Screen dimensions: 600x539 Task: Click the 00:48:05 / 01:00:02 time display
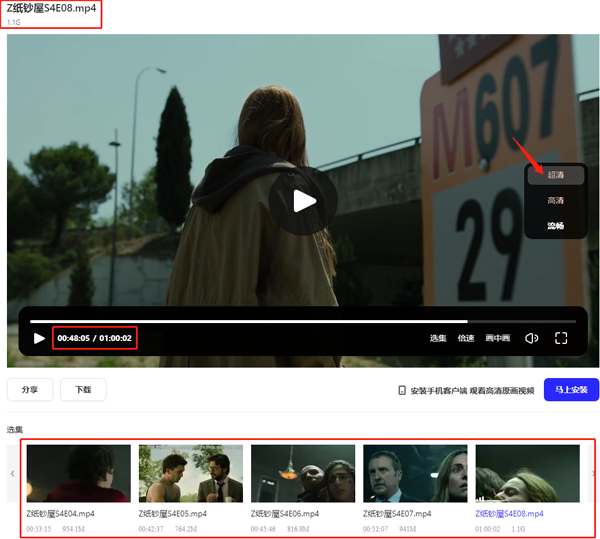[95, 338]
